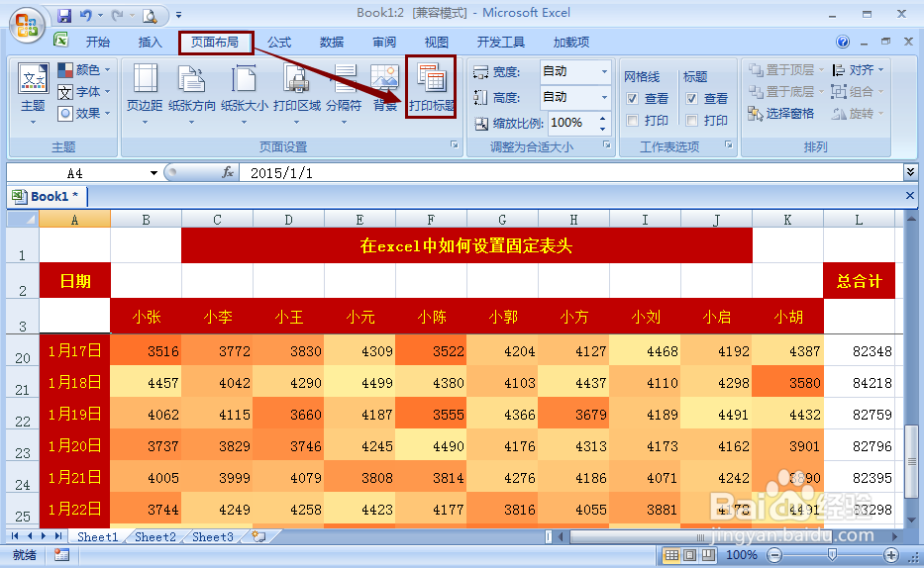Toggle gridlines 打印 checkbox
This screenshot has width=924, height=568.
[632, 120]
